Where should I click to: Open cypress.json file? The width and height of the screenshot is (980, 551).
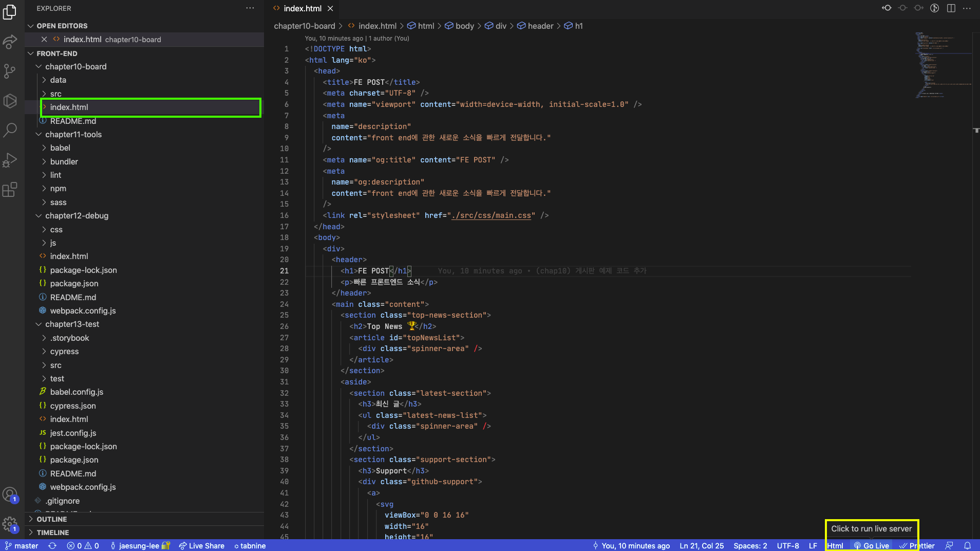[x=144, y=406]
